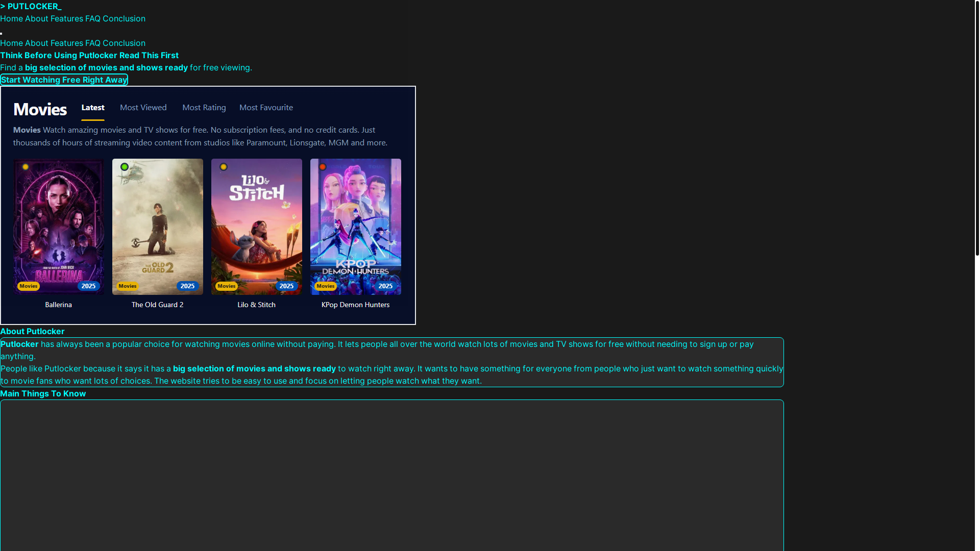
Task: Switch to the Latest movies tab
Action: pos(93,108)
